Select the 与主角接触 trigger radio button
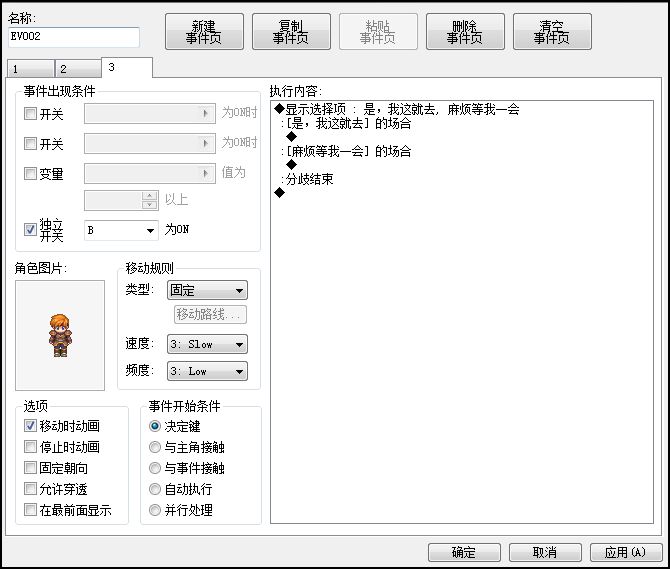The width and height of the screenshot is (670, 569). point(155,447)
